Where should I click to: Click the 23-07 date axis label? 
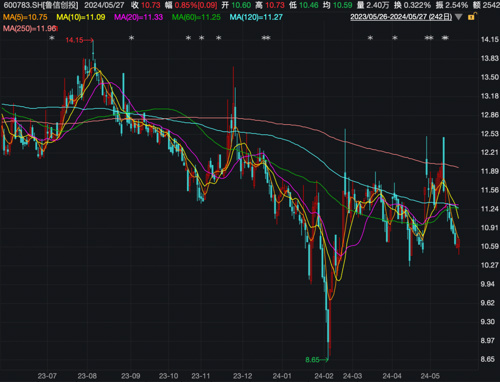47,376
